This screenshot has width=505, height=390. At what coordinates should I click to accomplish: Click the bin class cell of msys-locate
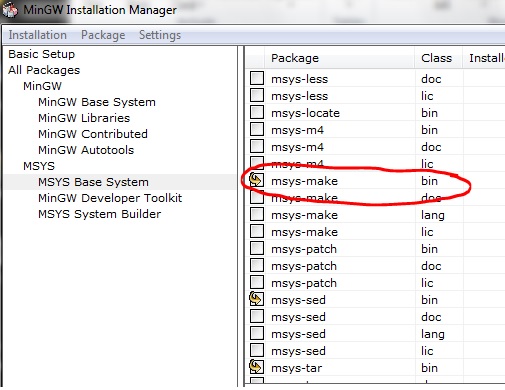tap(429, 113)
